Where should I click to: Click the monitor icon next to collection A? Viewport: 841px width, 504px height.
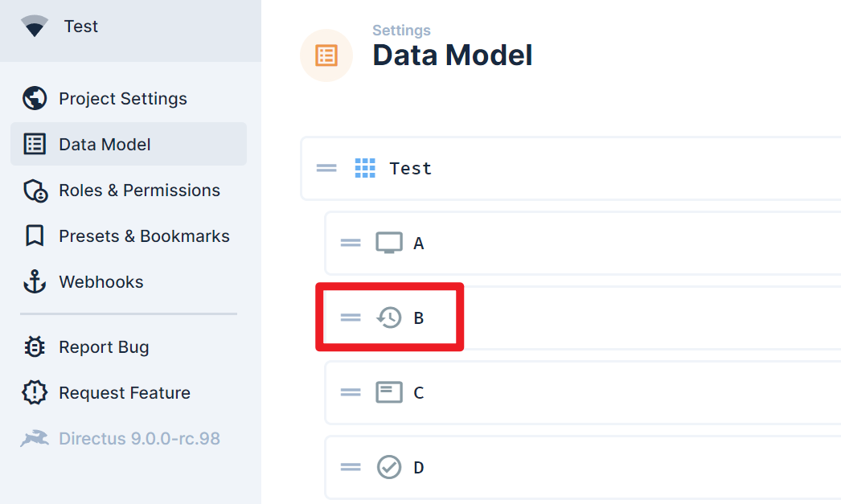[x=388, y=242]
